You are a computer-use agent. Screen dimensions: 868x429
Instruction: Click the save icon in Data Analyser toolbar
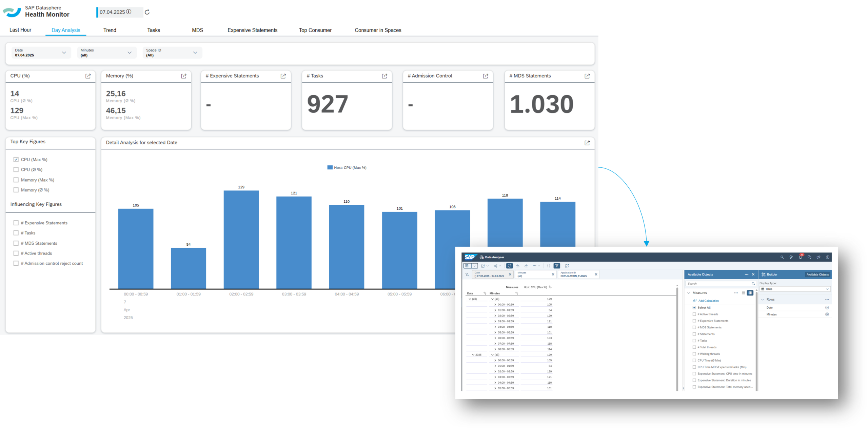pos(467,266)
